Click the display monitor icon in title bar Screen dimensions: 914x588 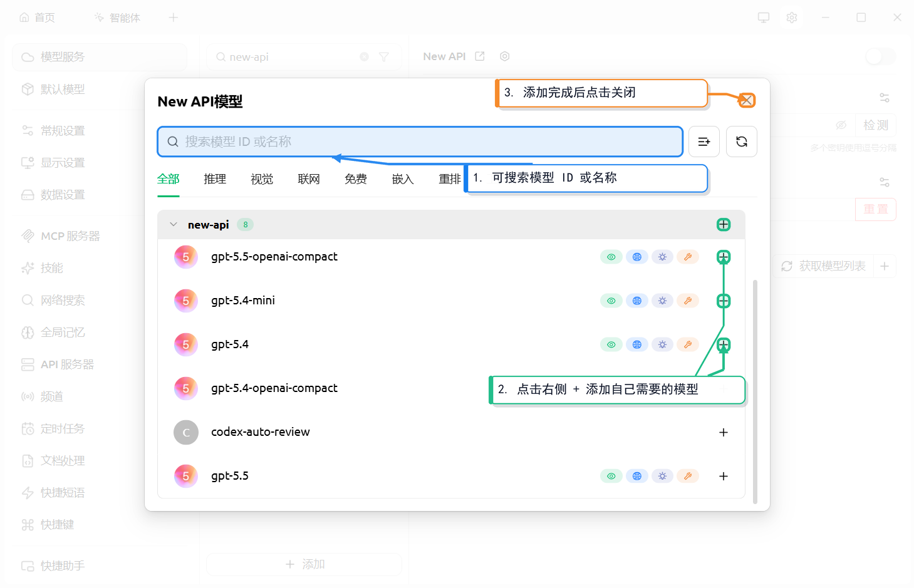(x=764, y=18)
